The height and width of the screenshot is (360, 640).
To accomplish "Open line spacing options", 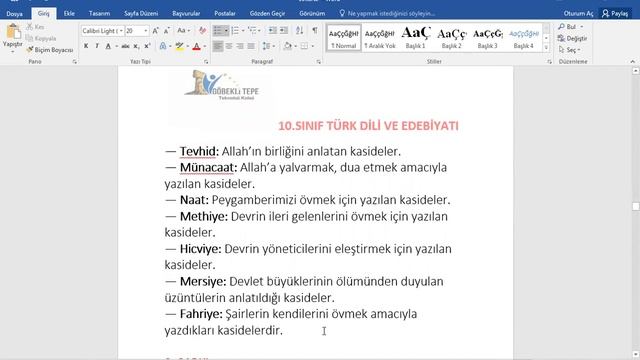I will pyautogui.click(x=268, y=46).
